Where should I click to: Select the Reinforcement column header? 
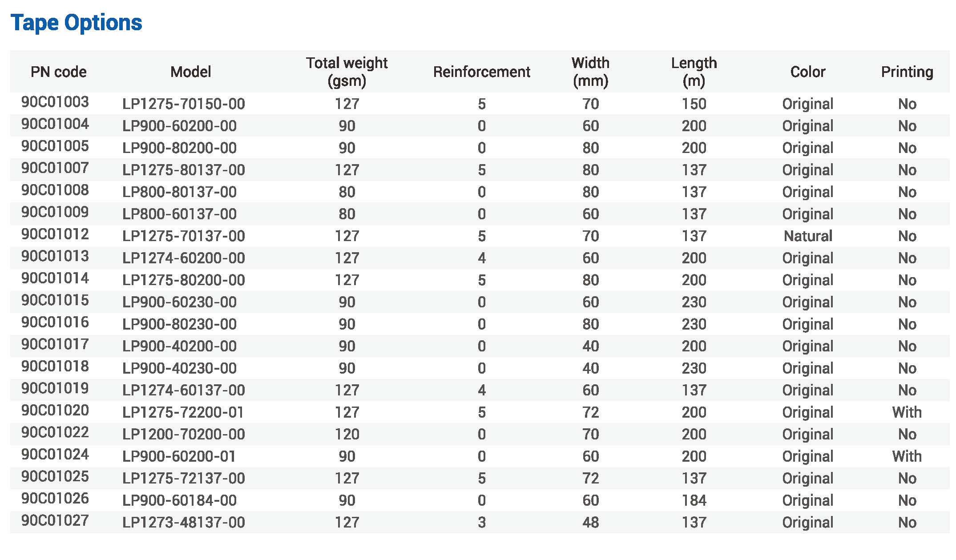(481, 72)
